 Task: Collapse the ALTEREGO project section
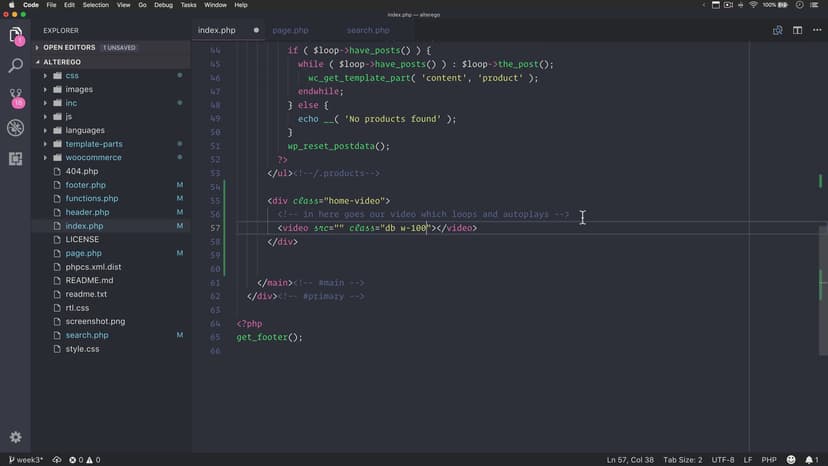(64, 62)
